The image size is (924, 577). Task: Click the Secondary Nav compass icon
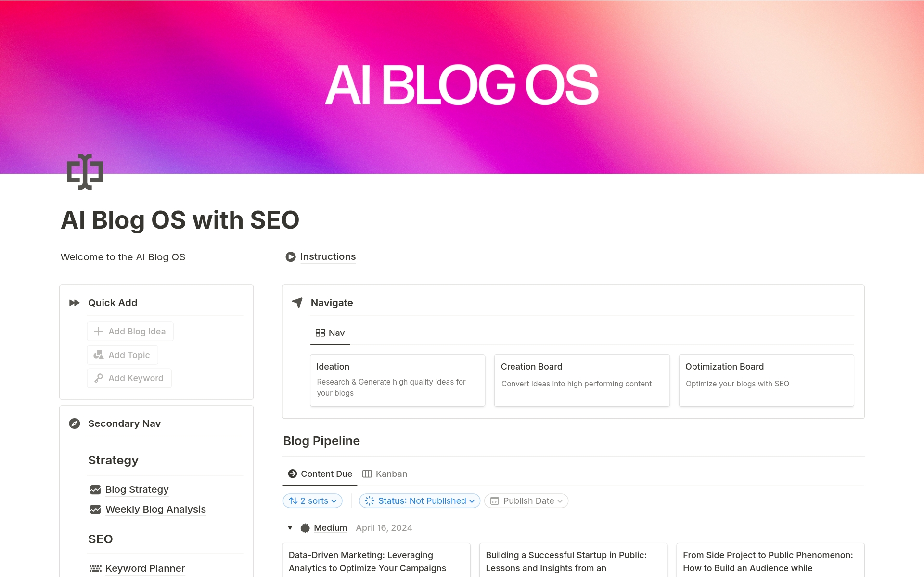pos(75,423)
